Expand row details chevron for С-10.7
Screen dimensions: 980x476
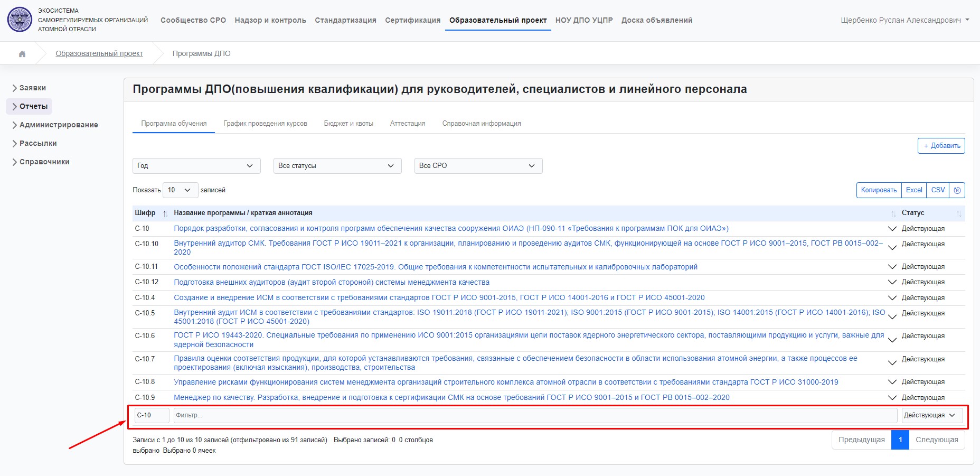pyautogui.click(x=892, y=363)
